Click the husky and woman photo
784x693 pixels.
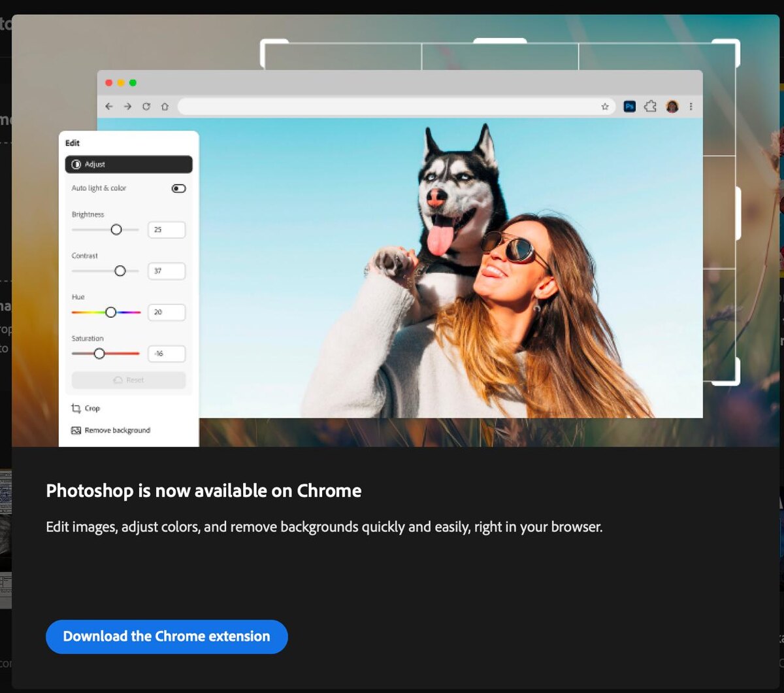tap(451, 268)
